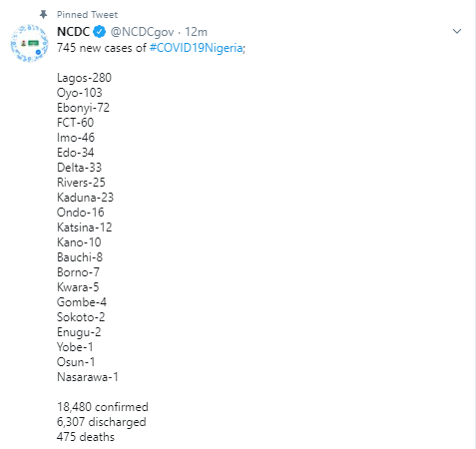Click the NCDC display name

click(x=73, y=32)
